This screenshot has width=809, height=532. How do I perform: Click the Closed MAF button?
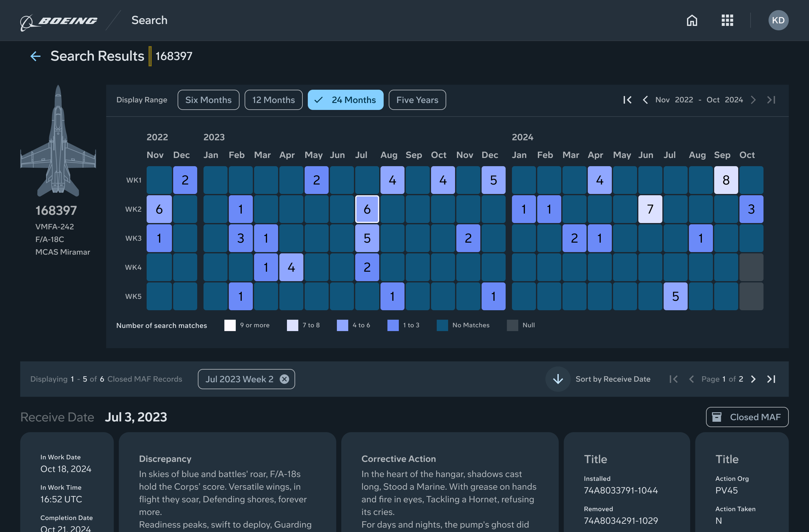coord(747,417)
